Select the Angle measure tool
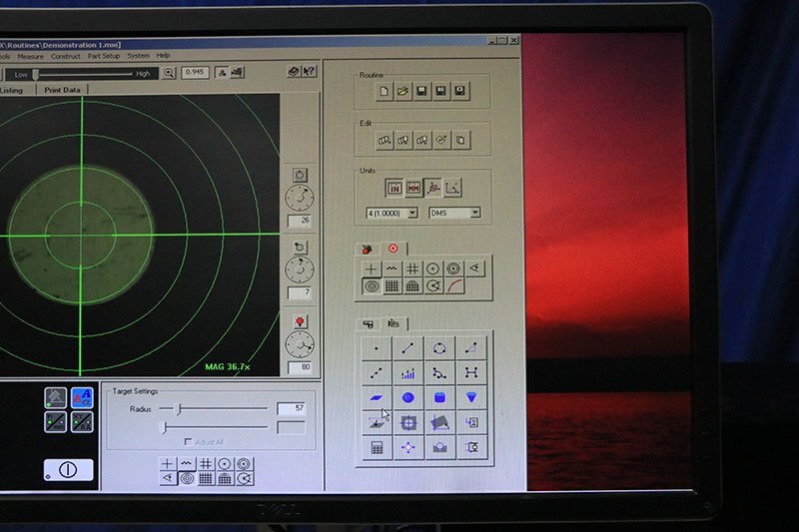This screenshot has width=799, height=532. 471,348
